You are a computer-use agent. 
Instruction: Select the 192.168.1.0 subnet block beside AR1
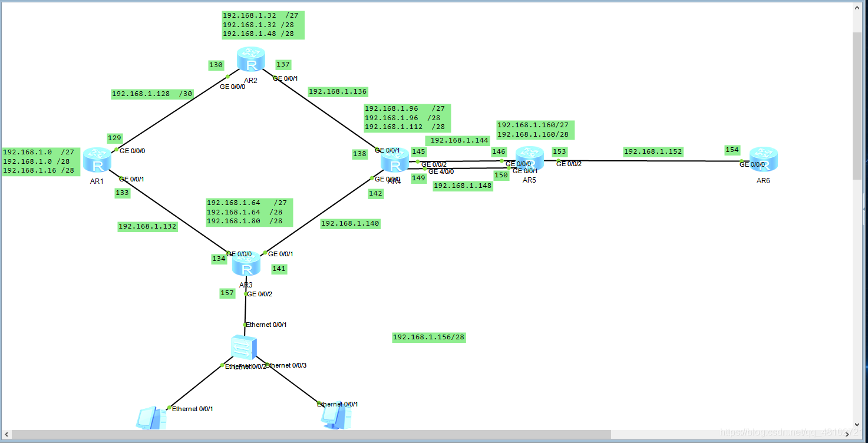pyautogui.click(x=41, y=161)
